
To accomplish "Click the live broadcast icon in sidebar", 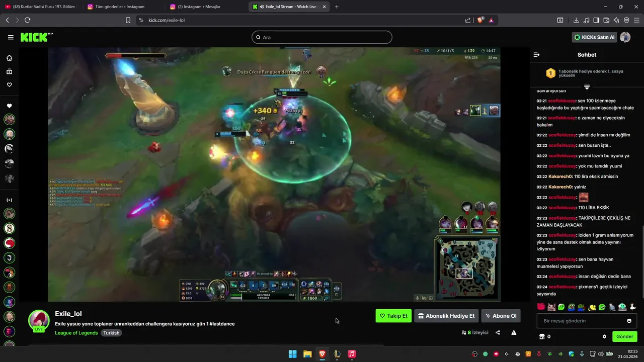I will coord(9,200).
